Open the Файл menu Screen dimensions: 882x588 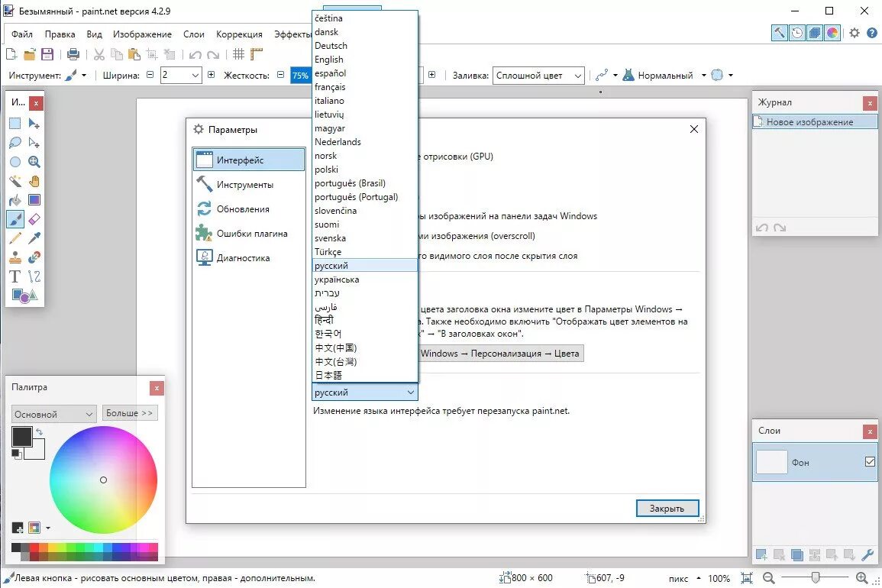(22, 34)
